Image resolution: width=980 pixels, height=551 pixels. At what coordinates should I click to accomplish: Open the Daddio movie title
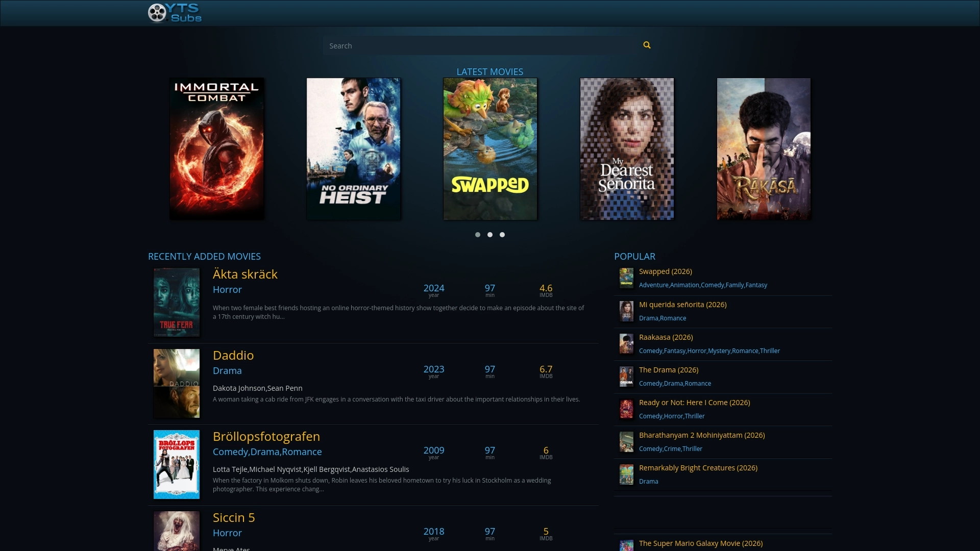point(233,356)
